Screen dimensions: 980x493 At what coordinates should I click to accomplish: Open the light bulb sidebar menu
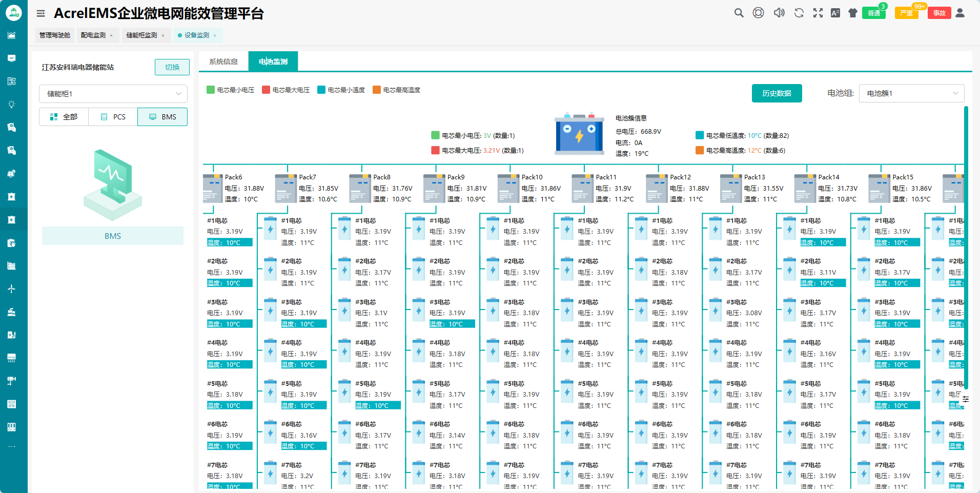(11, 104)
